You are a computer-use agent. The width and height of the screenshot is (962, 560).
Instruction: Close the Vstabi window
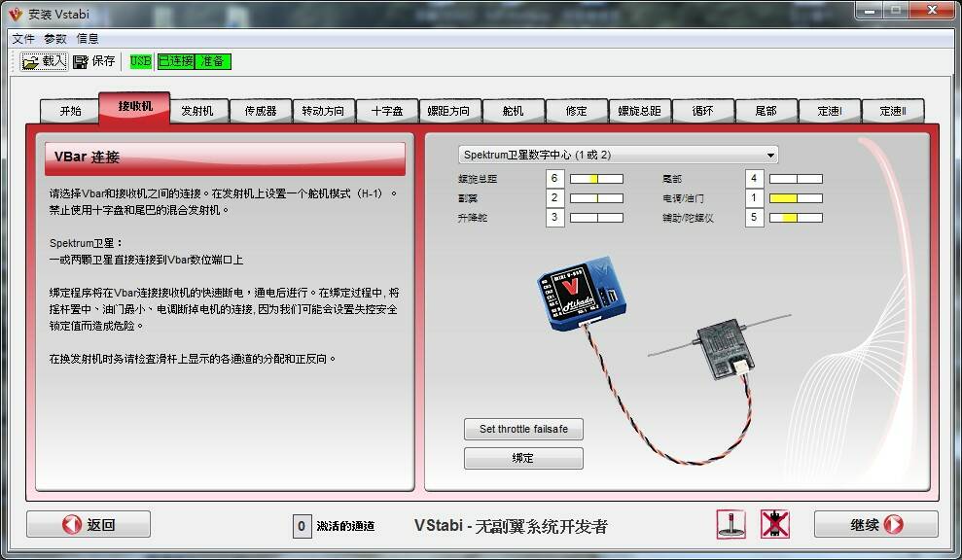point(932,11)
